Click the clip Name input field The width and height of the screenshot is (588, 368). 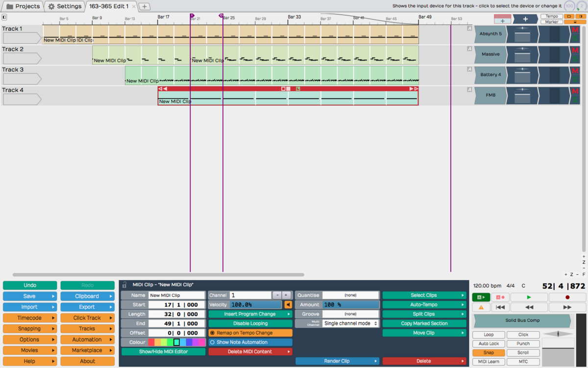(176, 295)
